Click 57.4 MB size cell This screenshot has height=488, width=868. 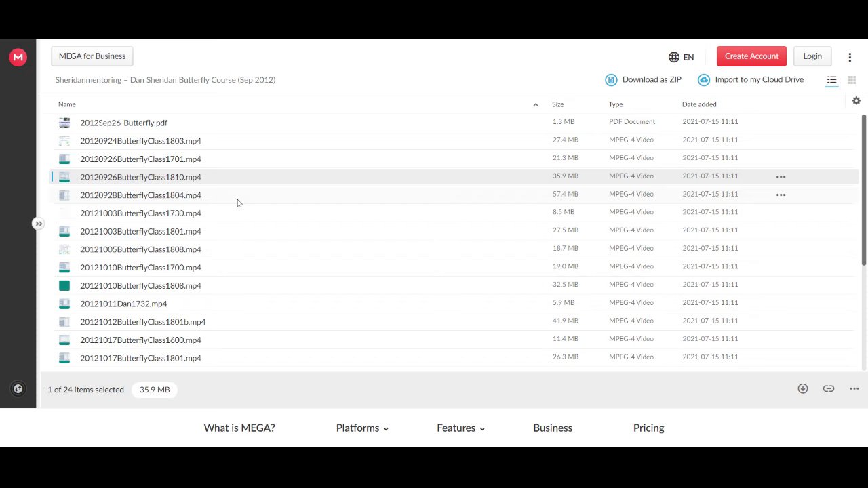point(565,194)
